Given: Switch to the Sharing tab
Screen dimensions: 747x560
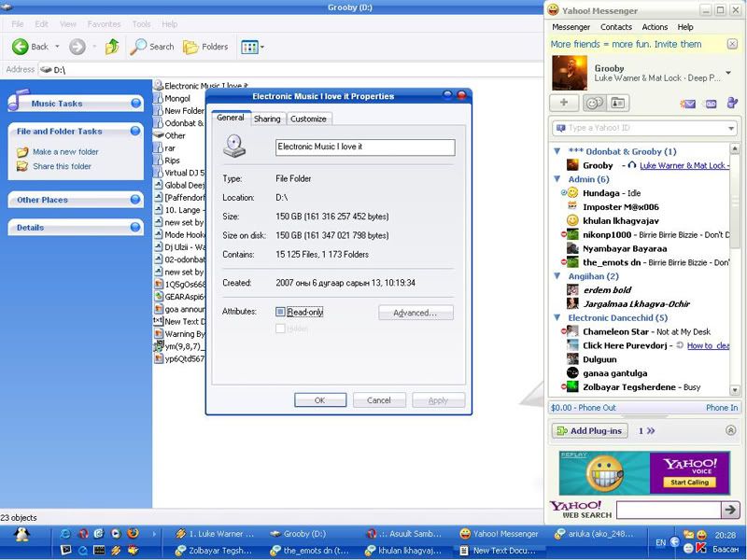Looking at the screenshot, I should tap(267, 119).
